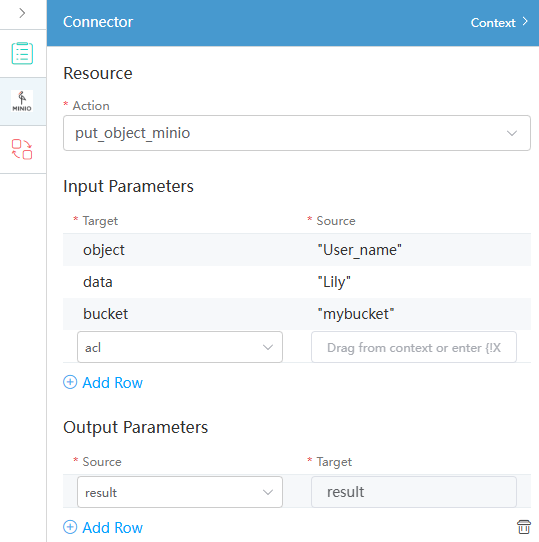This screenshot has height=542, width=539.
Task: Select the object parameter row
Action: [297, 250]
